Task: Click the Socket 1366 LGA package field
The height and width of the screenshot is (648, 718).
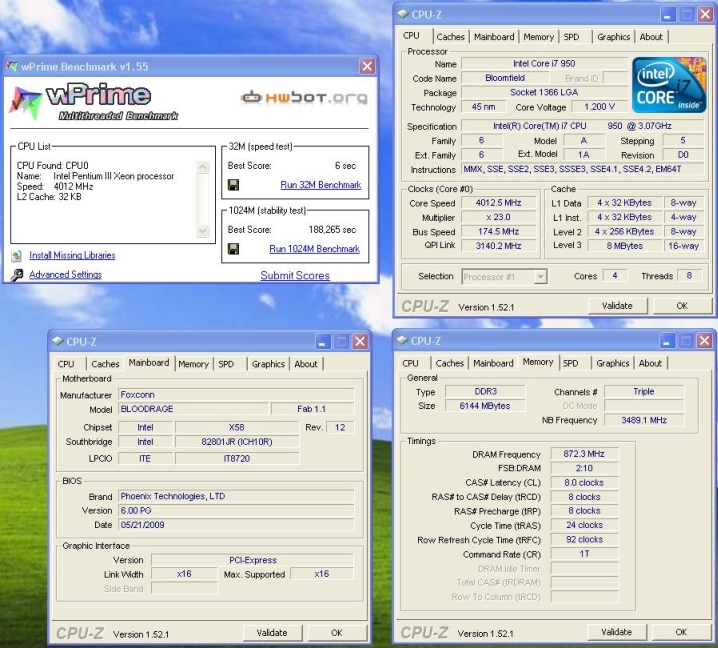Action: click(x=544, y=92)
